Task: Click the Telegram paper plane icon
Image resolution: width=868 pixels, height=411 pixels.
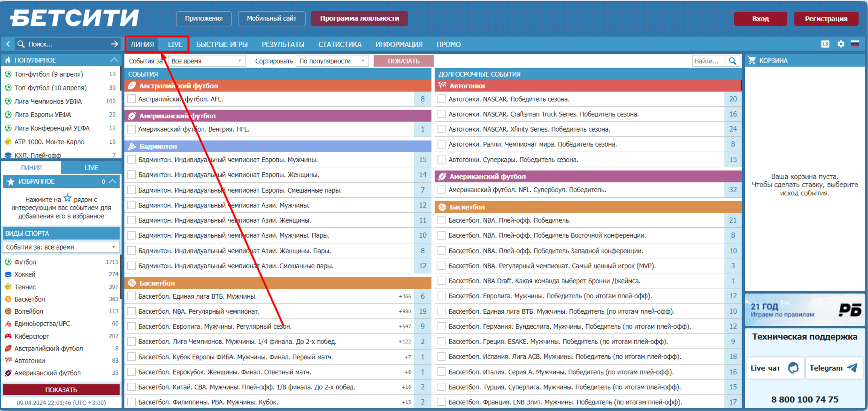Action: (852, 368)
